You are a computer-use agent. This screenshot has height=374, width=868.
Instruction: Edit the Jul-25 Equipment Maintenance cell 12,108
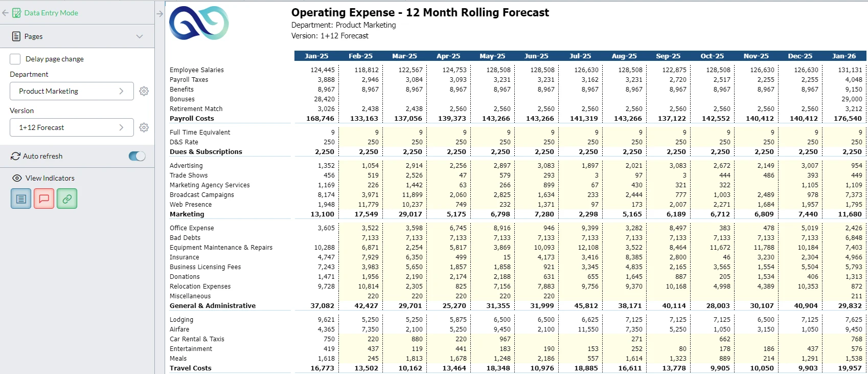(x=580, y=247)
